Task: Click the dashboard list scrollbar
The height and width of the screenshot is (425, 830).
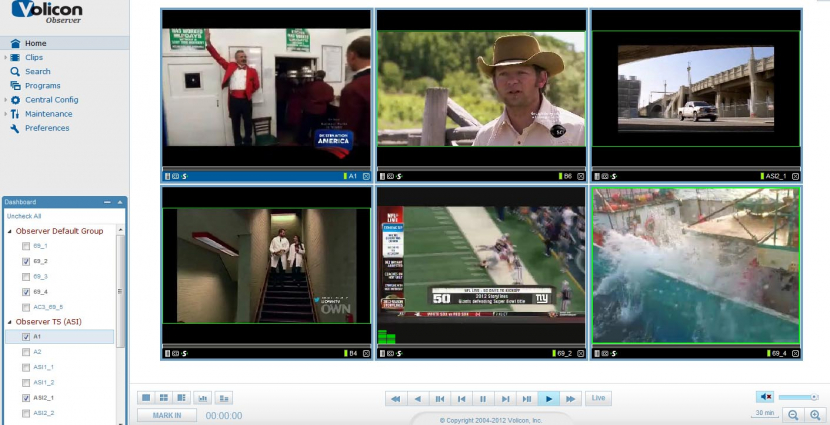Action: tap(121, 291)
